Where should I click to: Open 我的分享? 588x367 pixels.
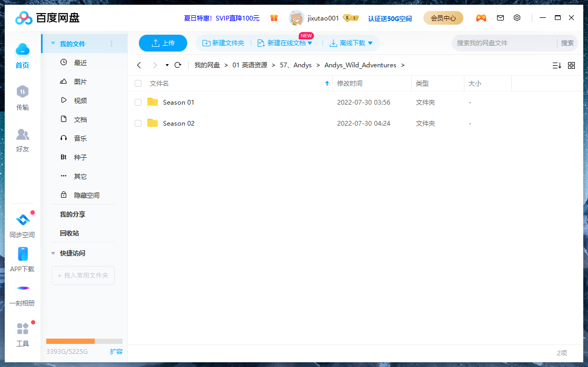pos(73,215)
